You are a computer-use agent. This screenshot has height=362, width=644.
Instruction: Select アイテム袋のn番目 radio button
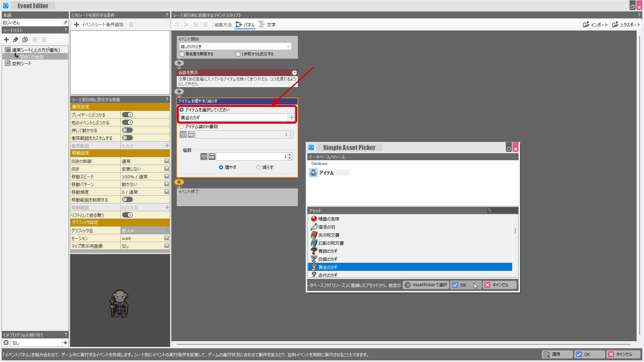[181, 126]
